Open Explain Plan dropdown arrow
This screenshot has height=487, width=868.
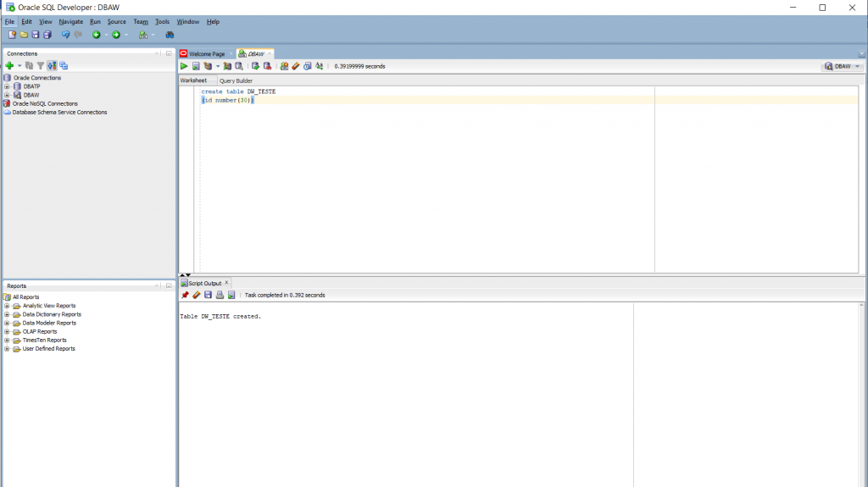218,66
